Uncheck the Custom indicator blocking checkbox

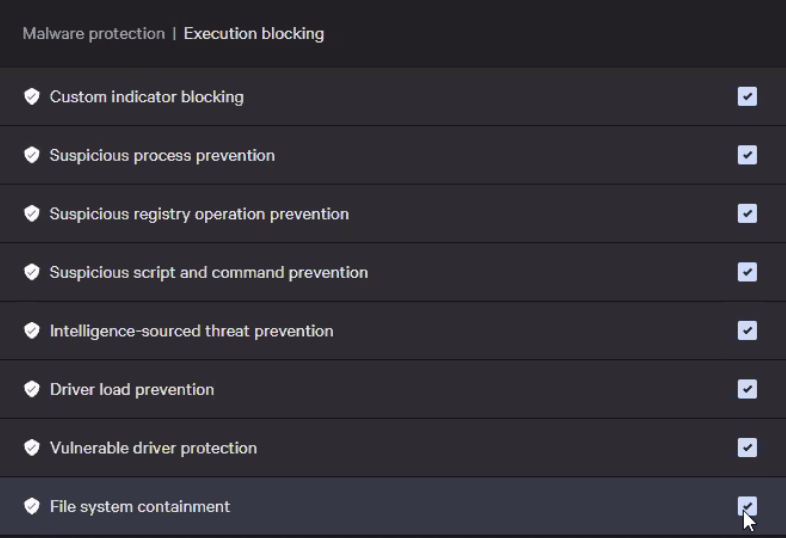(747, 96)
